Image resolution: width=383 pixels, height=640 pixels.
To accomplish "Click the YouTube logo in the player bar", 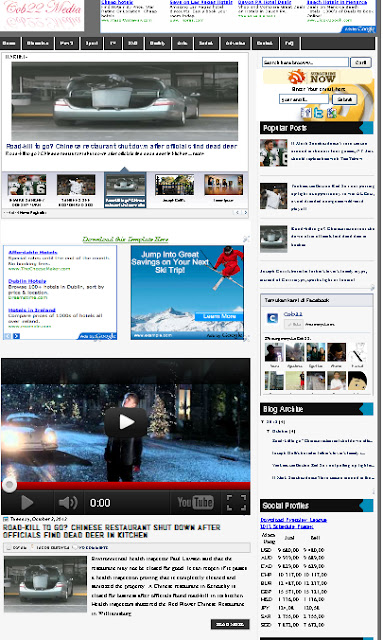I will coord(195,502).
